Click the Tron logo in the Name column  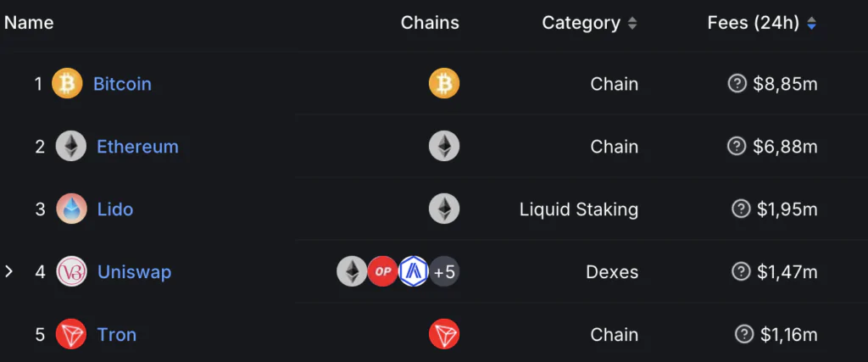71,334
